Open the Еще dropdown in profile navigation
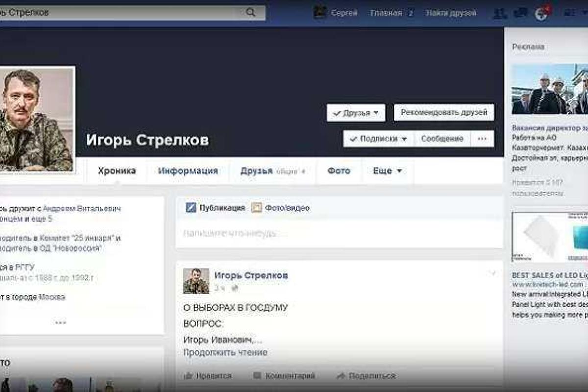This screenshot has height=392, width=588. tap(387, 171)
